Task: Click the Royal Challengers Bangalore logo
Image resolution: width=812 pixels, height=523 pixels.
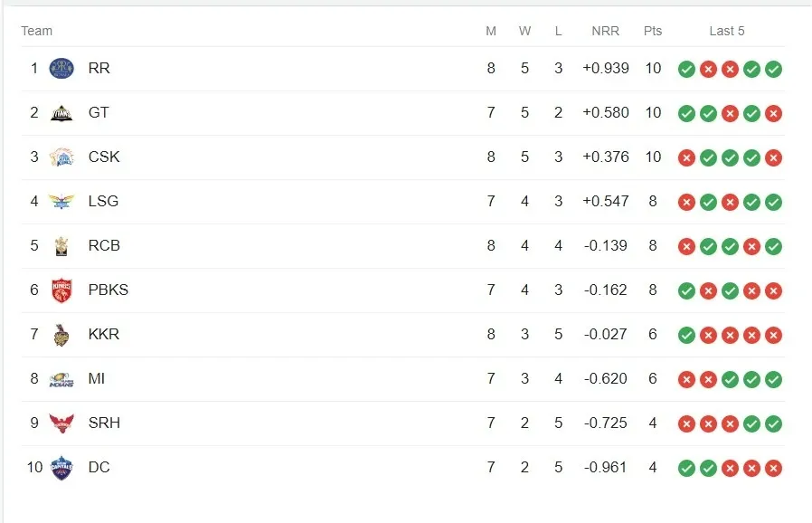Action: click(61, 245)
